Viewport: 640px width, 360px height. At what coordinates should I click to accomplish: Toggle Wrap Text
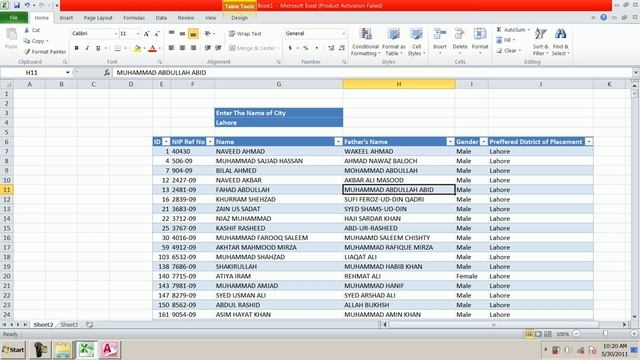tap(245, 34)
